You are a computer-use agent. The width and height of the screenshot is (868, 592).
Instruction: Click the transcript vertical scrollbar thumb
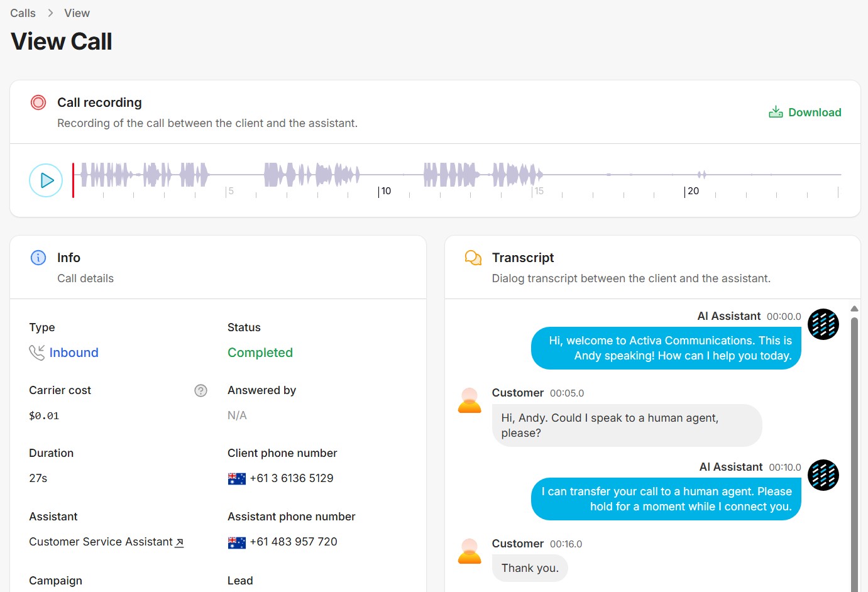(854, 440)
